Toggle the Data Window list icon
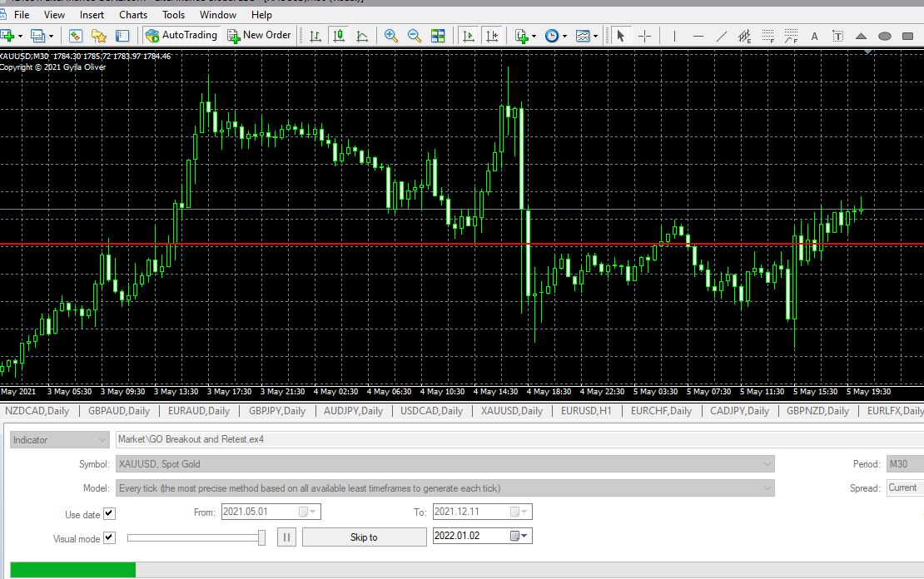 tap(122, 36)
